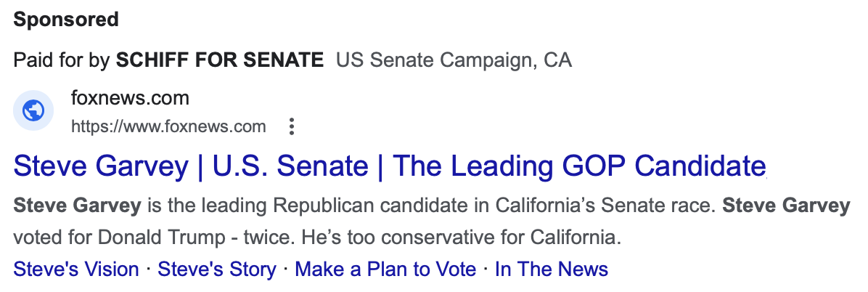Viewport: 868px width, 292px height.
Task: Open the Steve's Story sitelink
Action: pos(217,269)
